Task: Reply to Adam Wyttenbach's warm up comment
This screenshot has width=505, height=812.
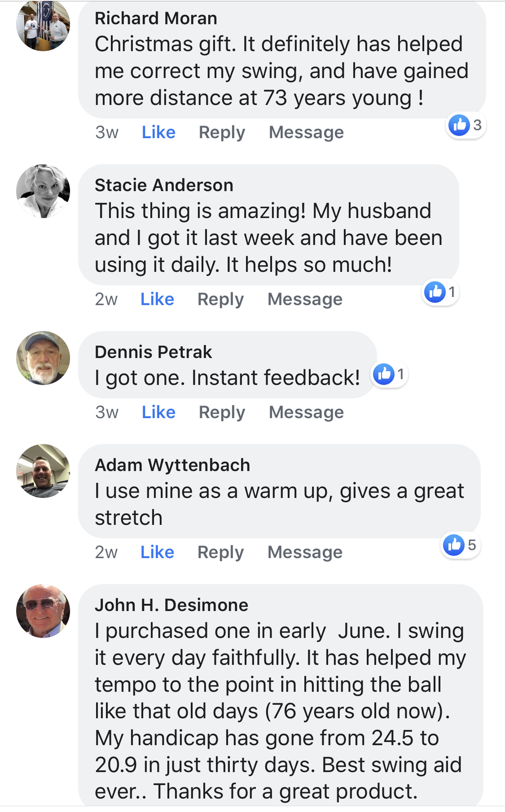Action: tap(220, 552)
